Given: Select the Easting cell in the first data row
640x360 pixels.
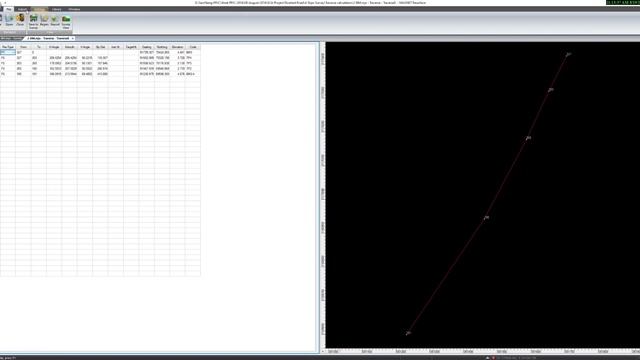Looking at the screenshot, I should tap(147, 53).
